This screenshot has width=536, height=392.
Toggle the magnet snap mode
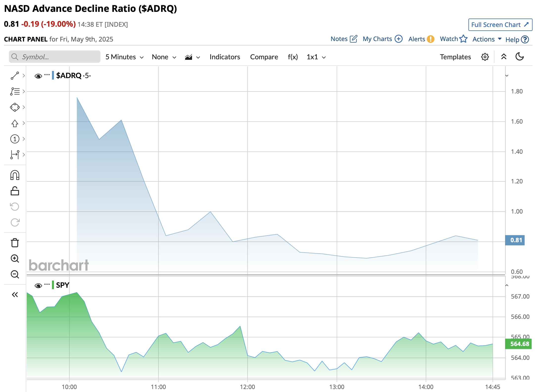(x=15, y=175)
